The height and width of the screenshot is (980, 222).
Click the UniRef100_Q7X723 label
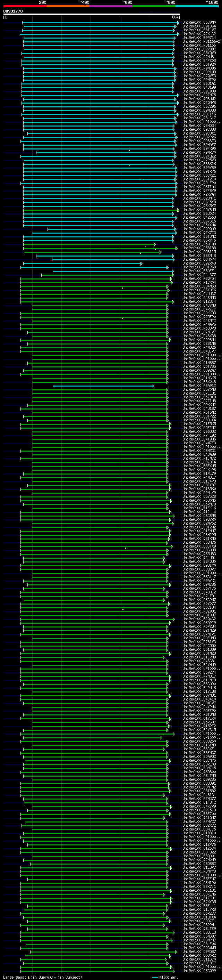[x=199, y=233]
